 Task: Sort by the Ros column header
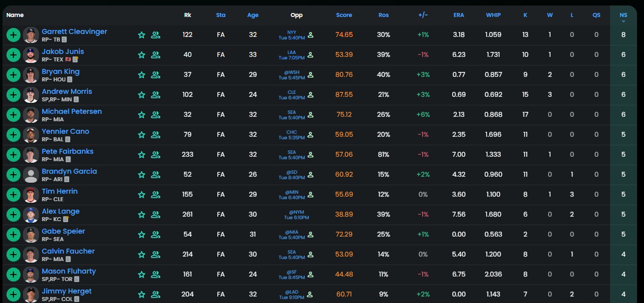click(x=383, y=15)
